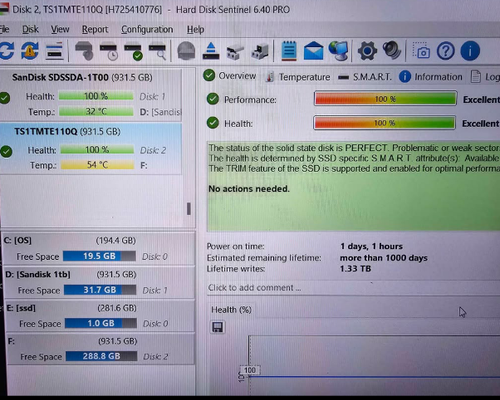
Task: Click the '1.33 TB' lifetime writes value
Action: [x=355, y=269]
